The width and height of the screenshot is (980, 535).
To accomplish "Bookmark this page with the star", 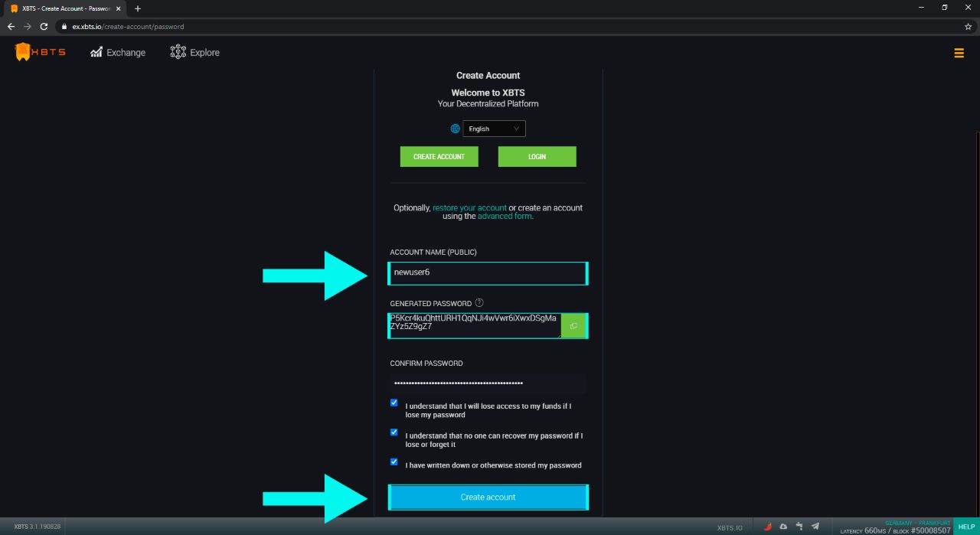I will 968,26.
